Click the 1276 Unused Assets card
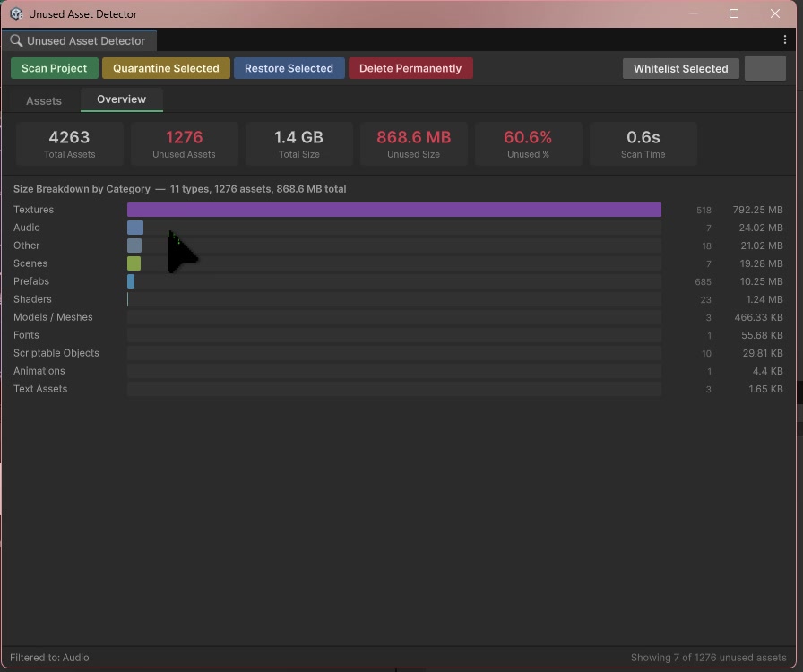Viewport: 803px width, 672px height. coord(185,143)
